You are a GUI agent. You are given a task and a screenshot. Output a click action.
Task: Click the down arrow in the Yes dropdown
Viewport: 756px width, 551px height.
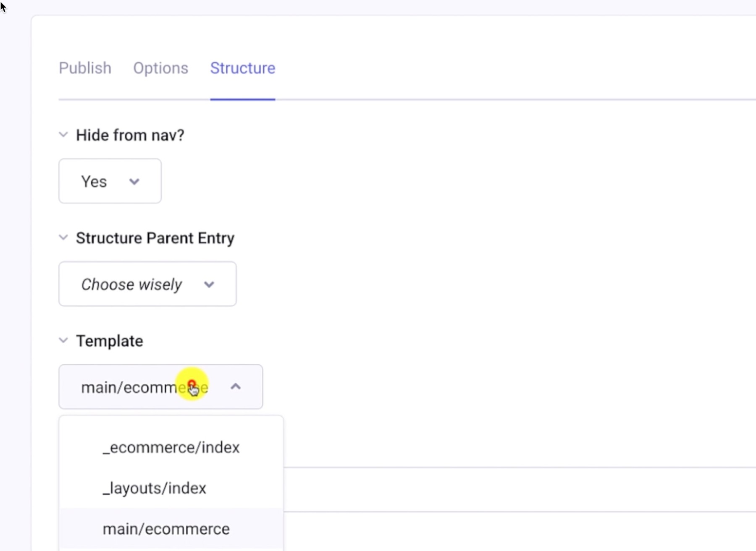134,182
